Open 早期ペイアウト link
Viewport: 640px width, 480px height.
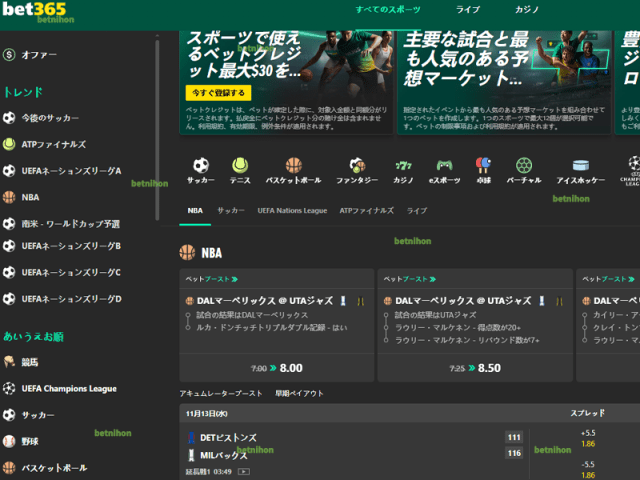[x=299, y=393]
